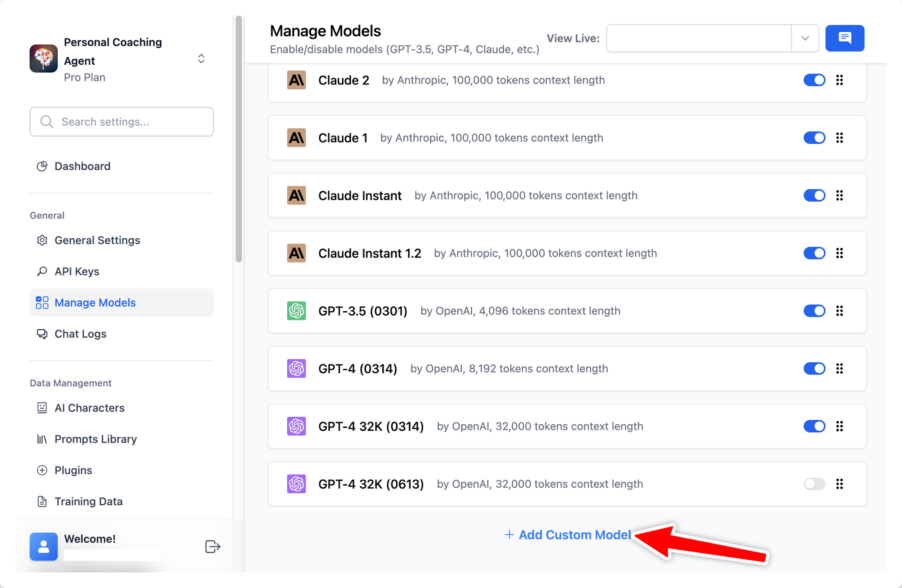Click the Anthropic logo on Claude Instant 1.2 row

click(x=296, y=253)
